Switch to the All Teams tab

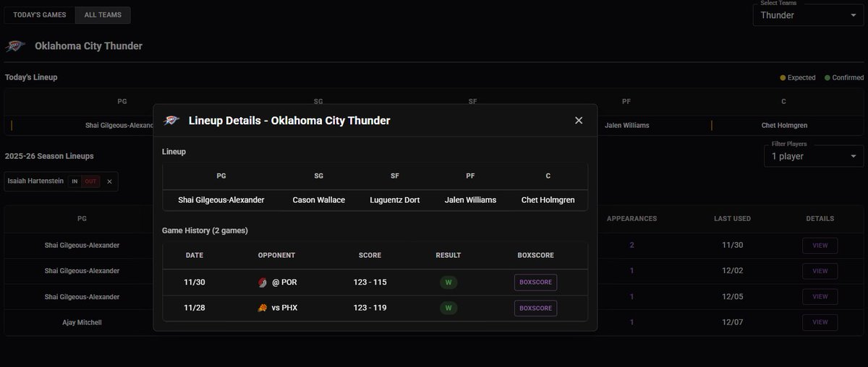click(x=103, y=15)
